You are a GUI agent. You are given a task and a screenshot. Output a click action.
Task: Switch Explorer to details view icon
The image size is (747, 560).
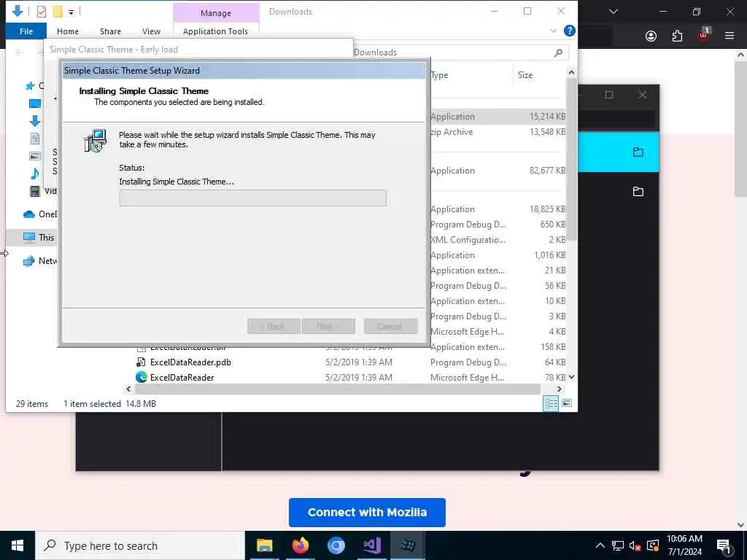551,403
